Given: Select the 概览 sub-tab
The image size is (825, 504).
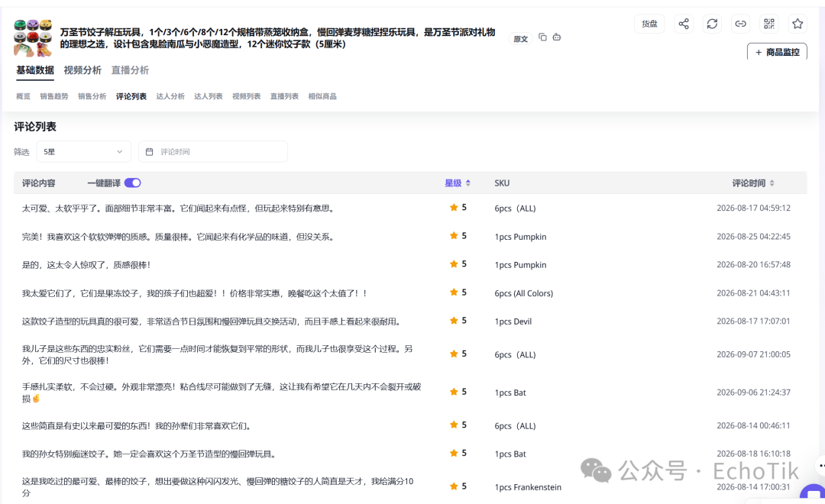Looking at the screenshot, I should [x=23, y=96].
